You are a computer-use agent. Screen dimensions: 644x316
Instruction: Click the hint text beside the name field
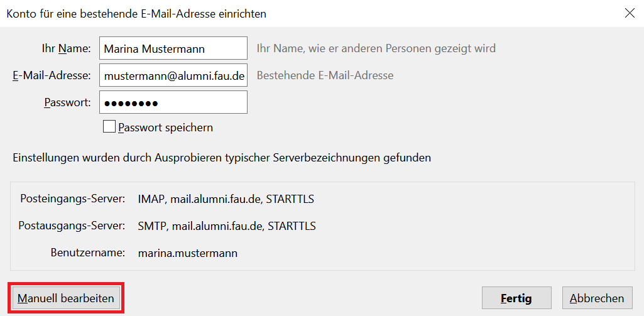376,48
